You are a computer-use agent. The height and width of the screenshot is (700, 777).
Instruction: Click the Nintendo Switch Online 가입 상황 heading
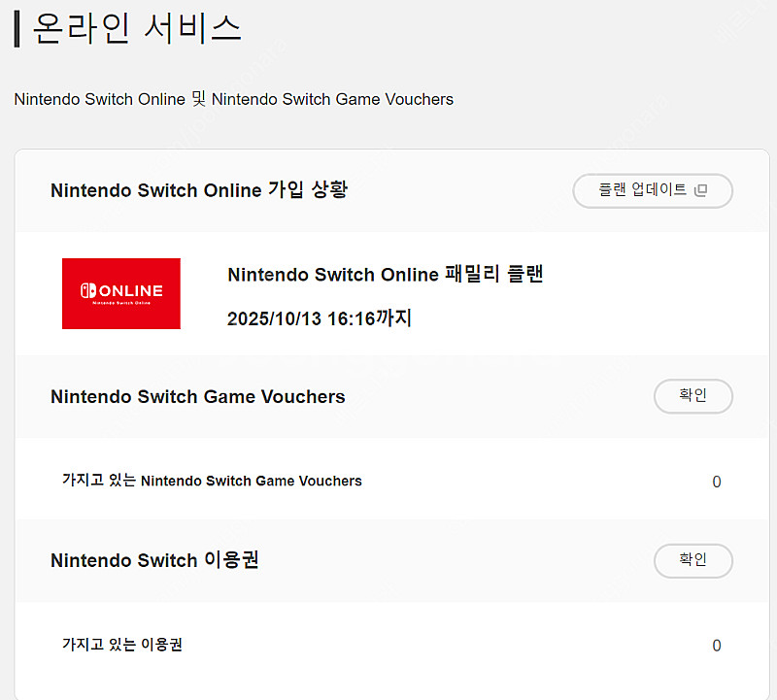(199, 189)
